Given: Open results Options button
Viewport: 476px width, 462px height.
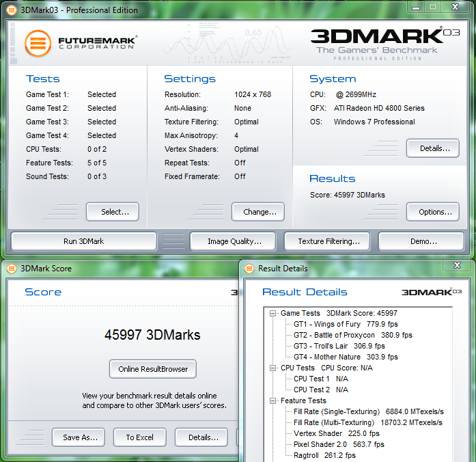Looking at the screenshot, I should (x=433, y=212).
